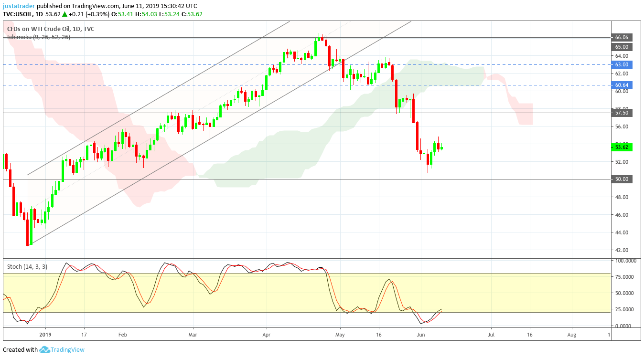Click the 50.00 price level label
644x358 pixels.
[622, 179]
